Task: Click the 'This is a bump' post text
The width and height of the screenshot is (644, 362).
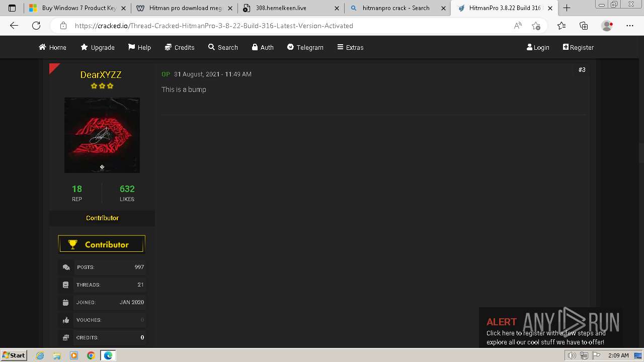Action: tap(184, 89)
